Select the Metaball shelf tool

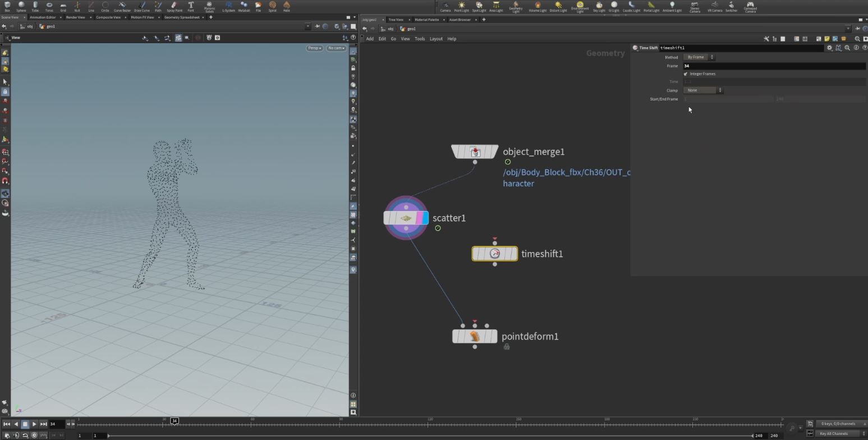tap(244, 7)
